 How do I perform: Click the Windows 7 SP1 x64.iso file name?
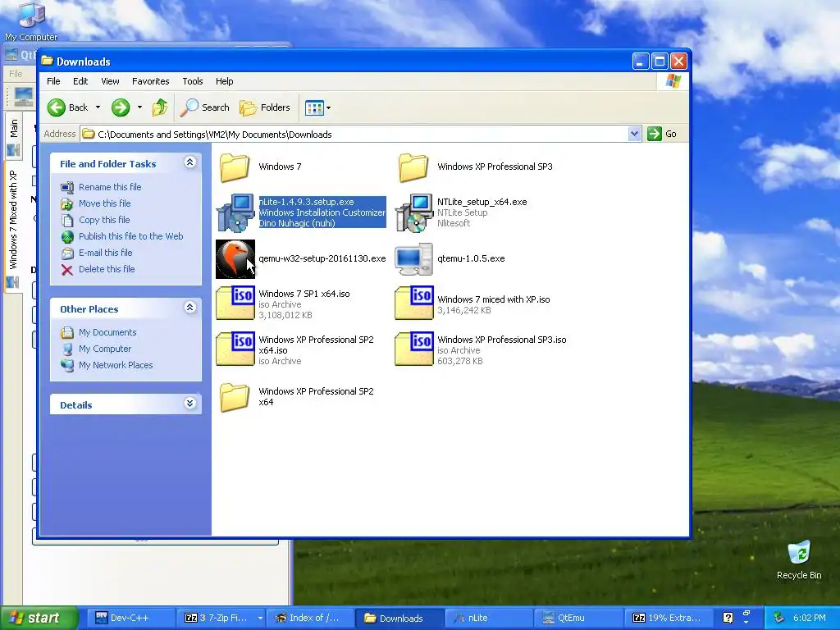(x=304, y=294)
